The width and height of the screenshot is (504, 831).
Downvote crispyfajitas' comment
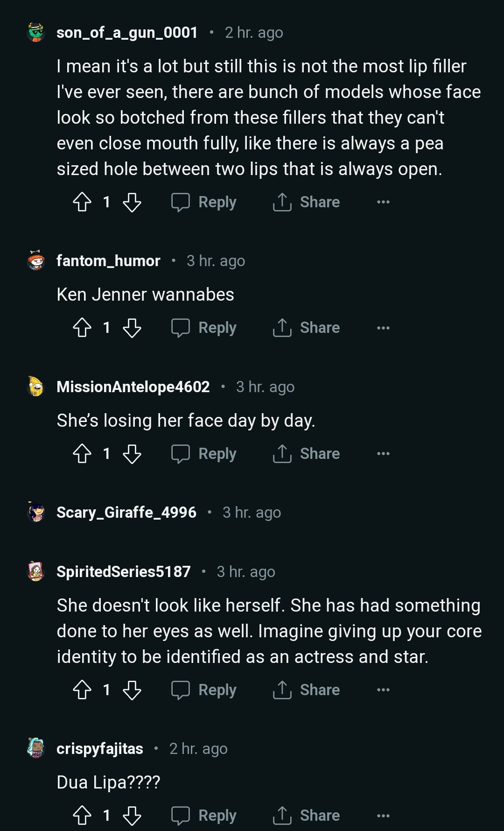tap(132, 816)
